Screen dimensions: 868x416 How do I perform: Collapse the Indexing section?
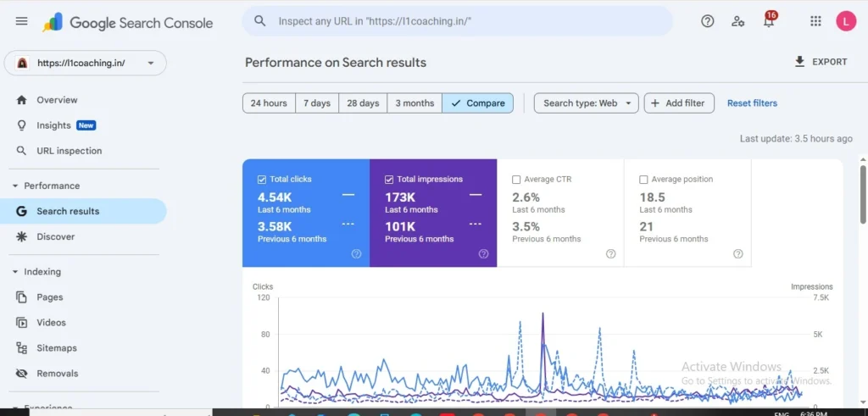click(15, 272)
